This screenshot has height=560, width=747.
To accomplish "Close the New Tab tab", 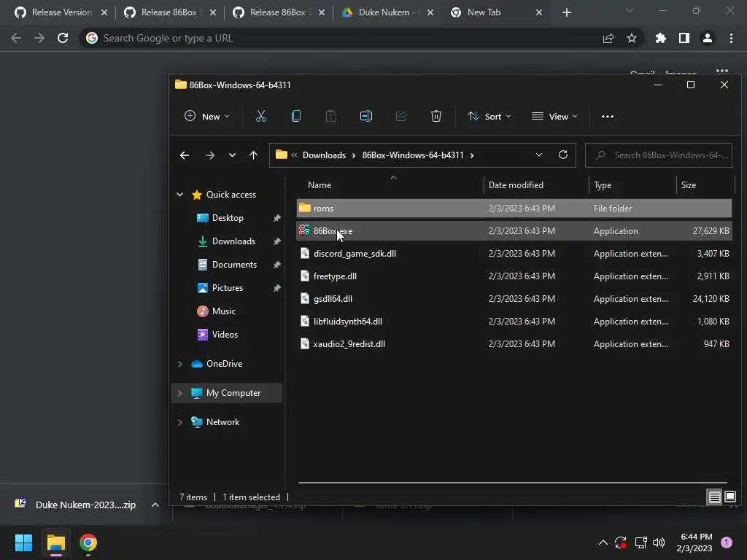I will click(539, 12).
